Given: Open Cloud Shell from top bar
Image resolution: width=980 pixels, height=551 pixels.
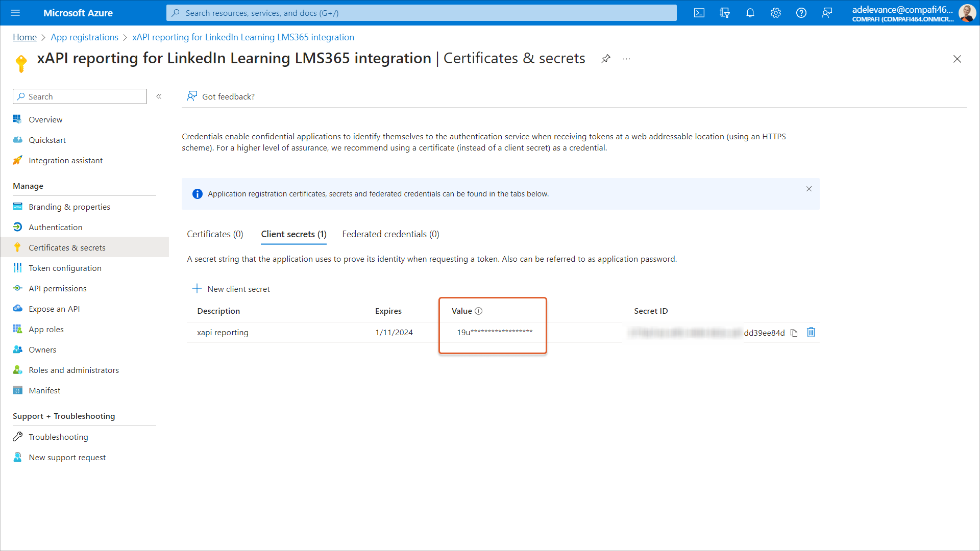Looking at the screenshot, I should click(x=699, y=13).
